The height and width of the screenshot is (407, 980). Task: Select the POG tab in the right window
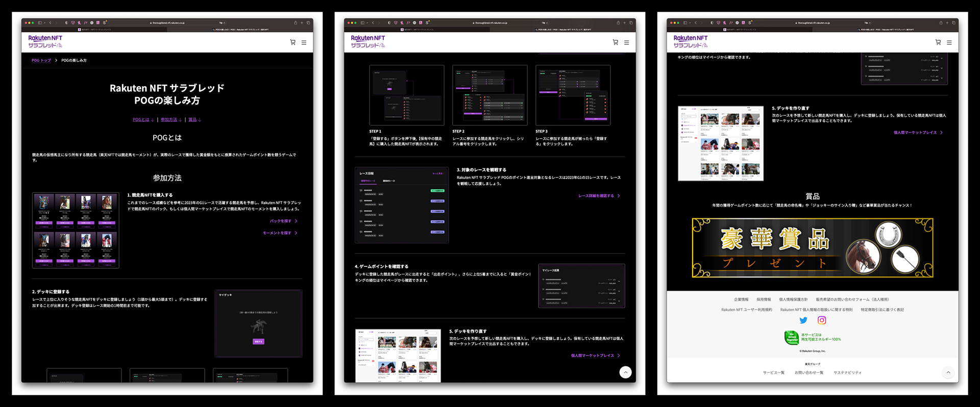pos(885,30)
